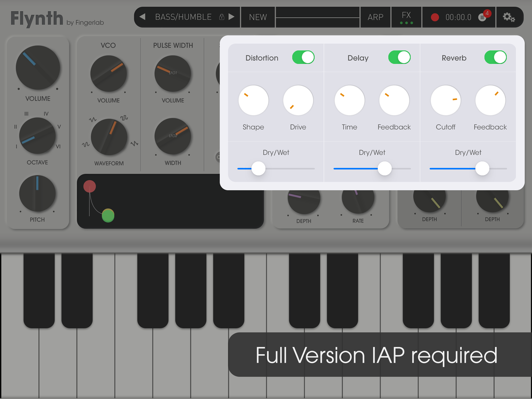Turn off the Delay toggle
The height and width of the screenshot is (399, 532).
pyautogui.click(x=399, y=57)
